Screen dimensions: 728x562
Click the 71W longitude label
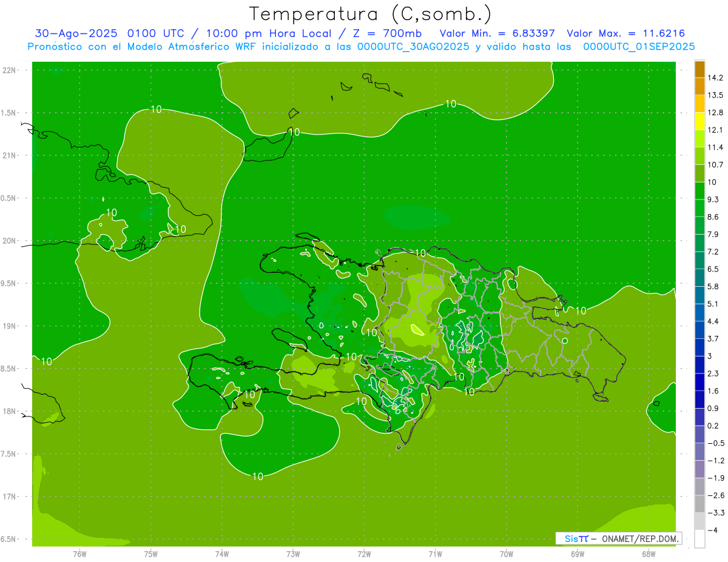[435, 554]
